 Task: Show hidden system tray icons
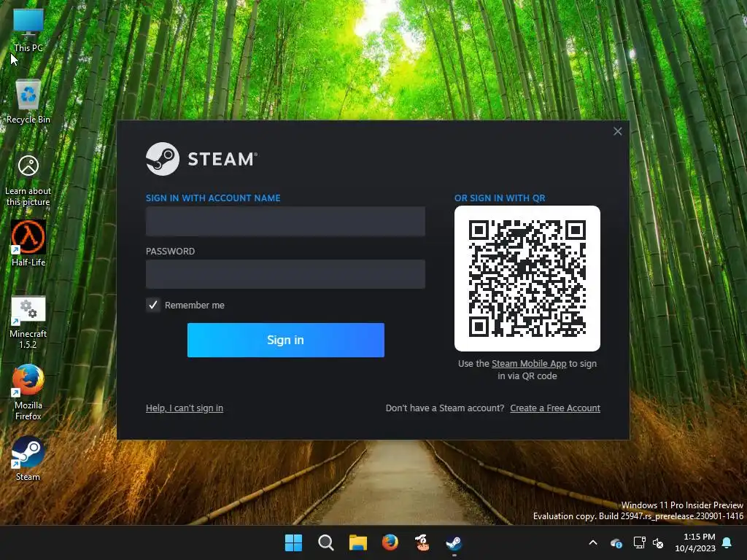click(593, 542)
